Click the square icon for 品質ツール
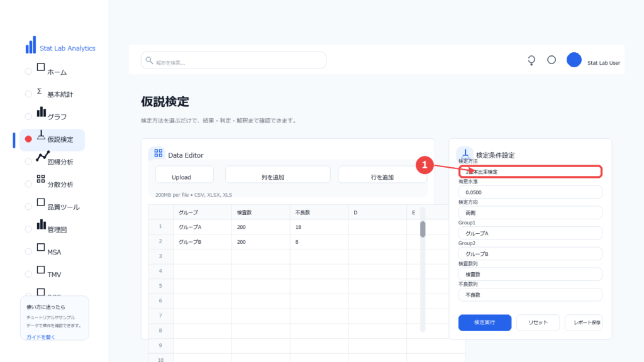The width and height of the screenshot is (644, 362). (x=41, y=202)
